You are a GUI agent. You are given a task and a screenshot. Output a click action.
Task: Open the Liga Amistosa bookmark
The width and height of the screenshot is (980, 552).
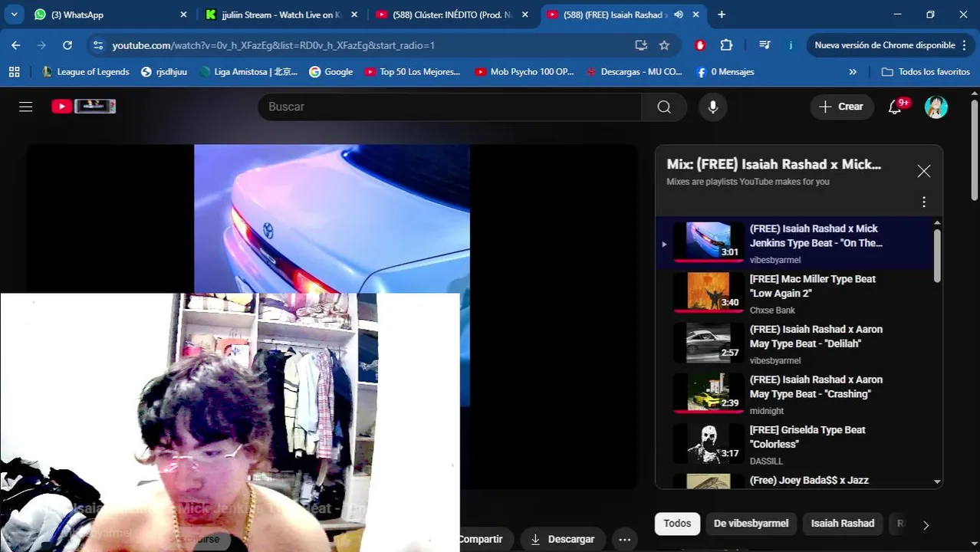248,71
